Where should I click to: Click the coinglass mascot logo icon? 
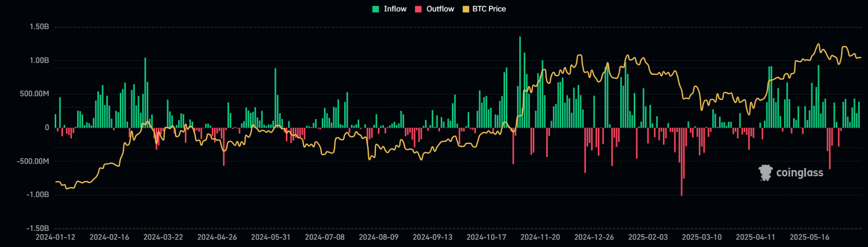(x=765, y=173)
